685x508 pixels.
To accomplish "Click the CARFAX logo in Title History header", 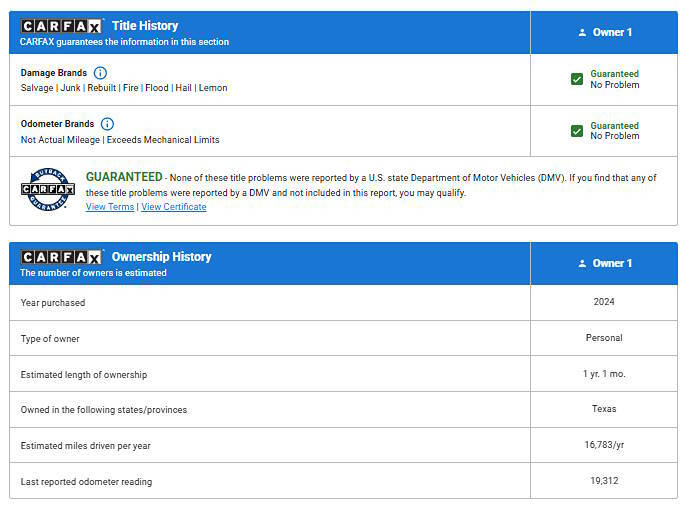I will 62,26.
